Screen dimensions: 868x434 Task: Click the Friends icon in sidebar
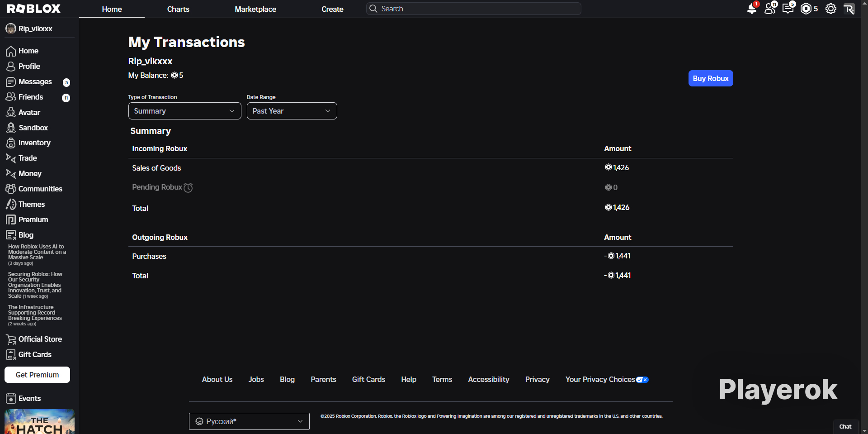(x=11, y=97)
